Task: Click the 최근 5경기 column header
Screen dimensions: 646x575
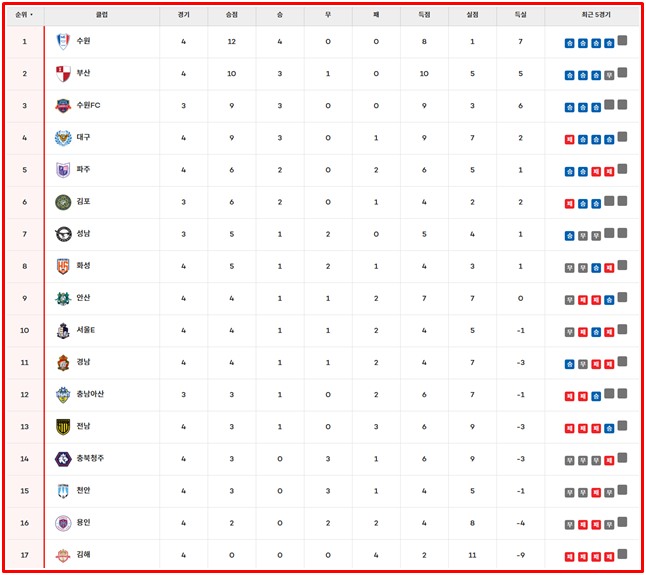Action: tap(595, 15)
